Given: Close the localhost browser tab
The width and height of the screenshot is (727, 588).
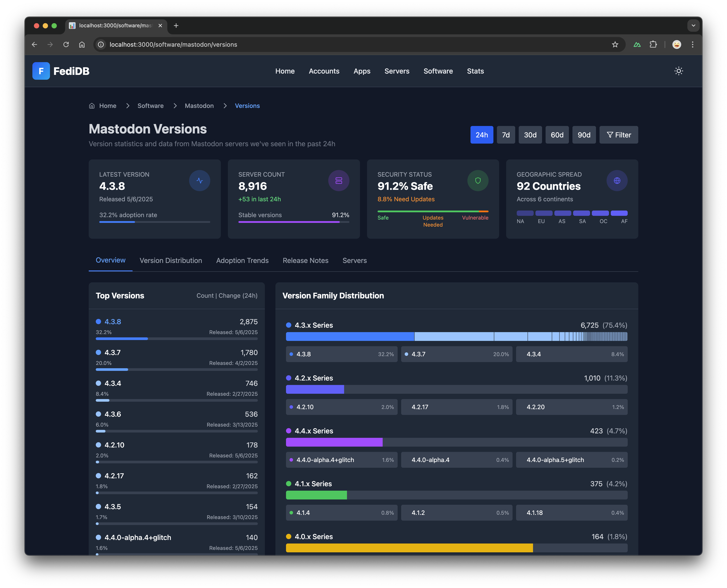Looking at the screenshot, I should [x=160, y=25].
